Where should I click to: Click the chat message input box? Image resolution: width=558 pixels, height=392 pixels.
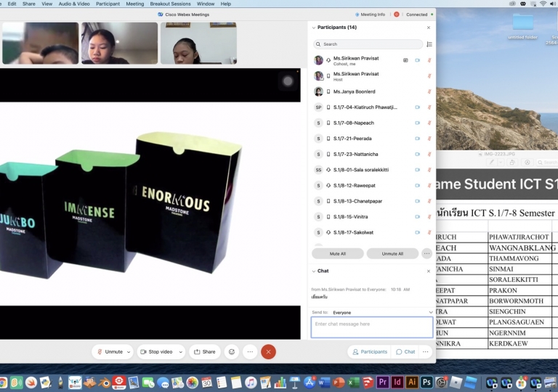[372, 327]
